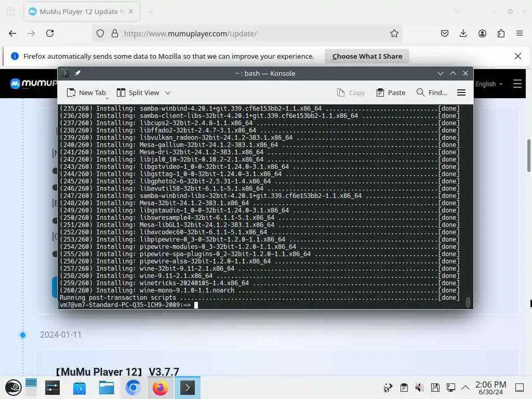Open the removable disk tray icon
Image resolution: width=532 pixels, height=399 pixels.
[435, 388]
